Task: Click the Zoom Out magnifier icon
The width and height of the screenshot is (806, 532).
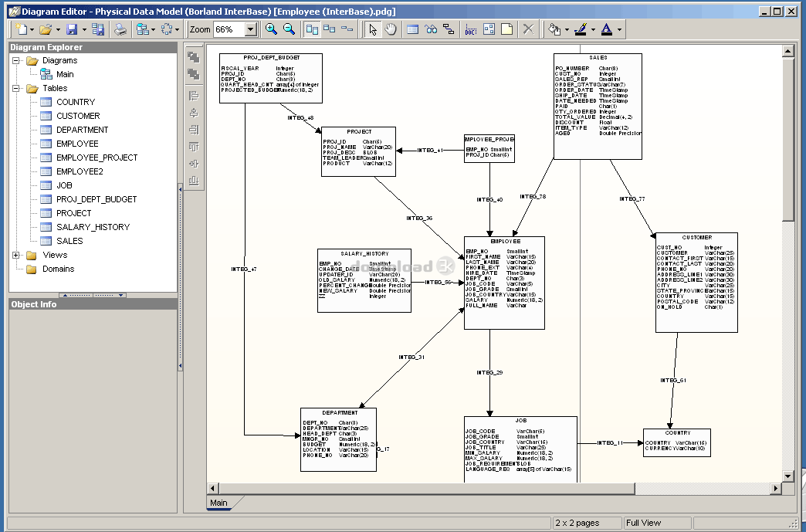Action: (289, 29)
